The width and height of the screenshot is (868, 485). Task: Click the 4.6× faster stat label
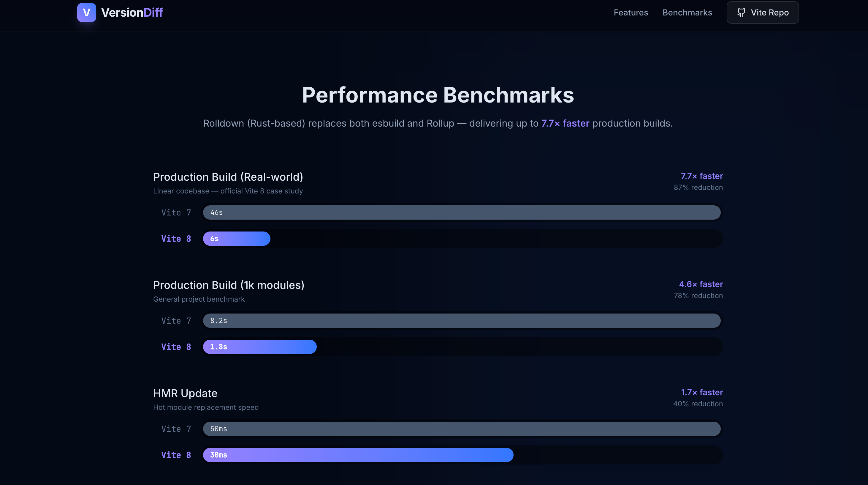pyautogui.click(x=701, y=284)
